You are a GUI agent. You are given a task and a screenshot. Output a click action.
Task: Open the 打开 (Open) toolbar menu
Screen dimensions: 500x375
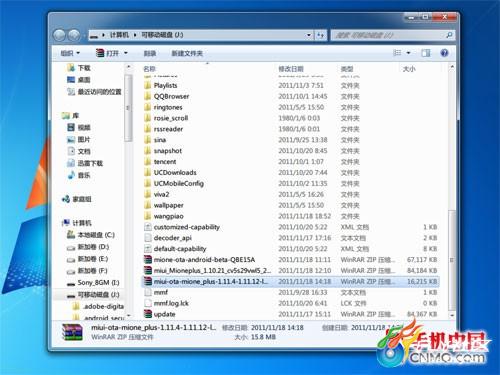click(112, 53)
